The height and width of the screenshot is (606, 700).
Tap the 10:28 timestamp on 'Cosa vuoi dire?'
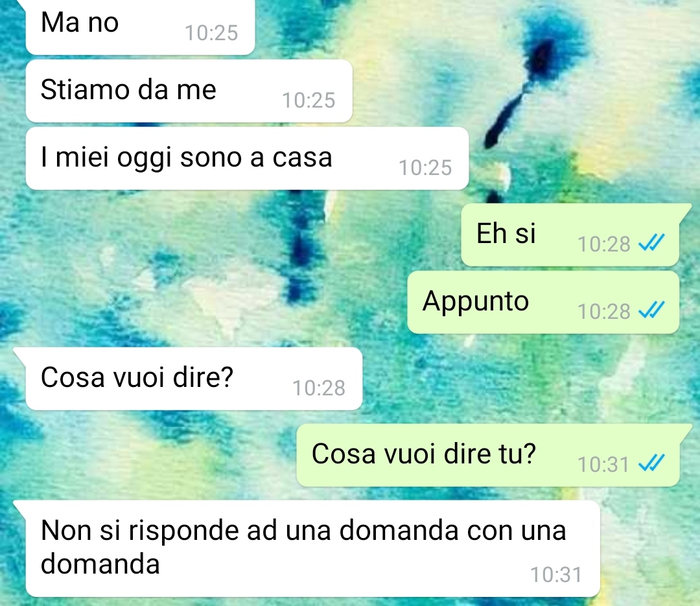pos(319,388)
